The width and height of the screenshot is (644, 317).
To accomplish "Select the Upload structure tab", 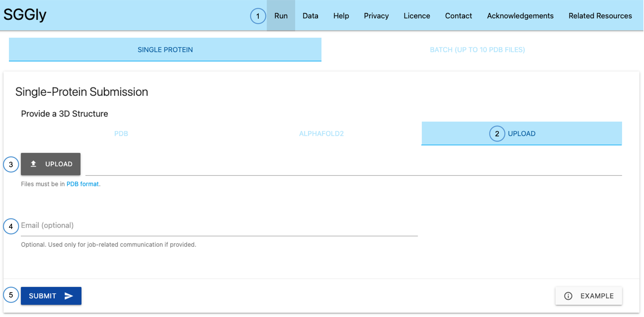I will [521, 133].
